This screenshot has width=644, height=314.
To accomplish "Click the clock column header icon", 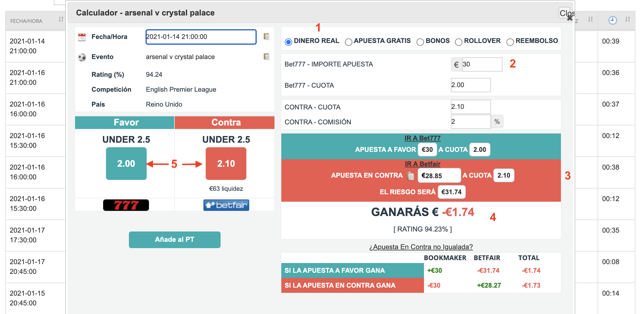I will 612,20.
